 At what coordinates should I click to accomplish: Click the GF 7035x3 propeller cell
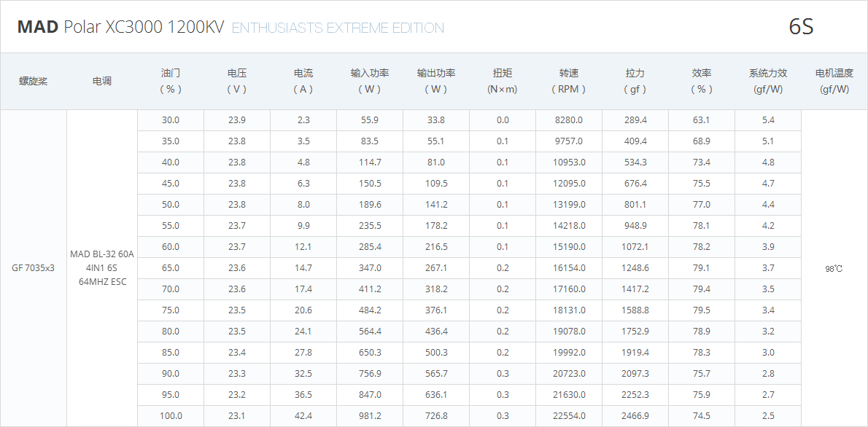(34, 268)
